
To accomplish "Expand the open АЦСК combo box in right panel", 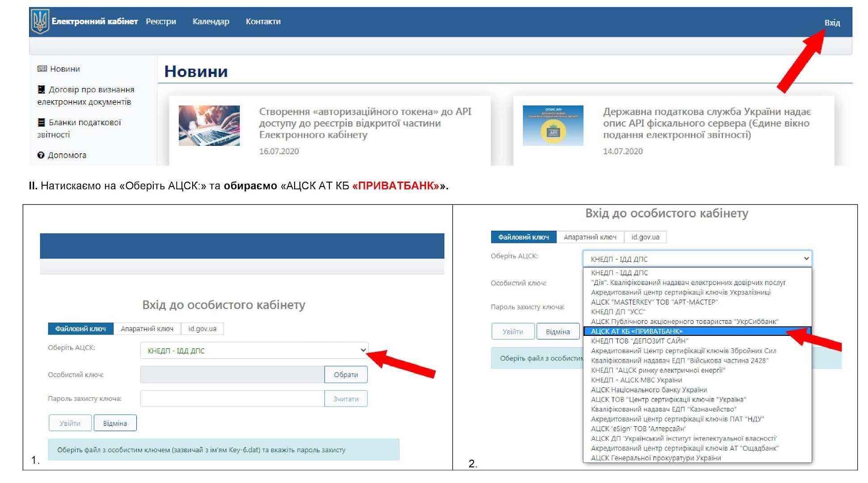I will pyautogui.click(x=697, y=259).
